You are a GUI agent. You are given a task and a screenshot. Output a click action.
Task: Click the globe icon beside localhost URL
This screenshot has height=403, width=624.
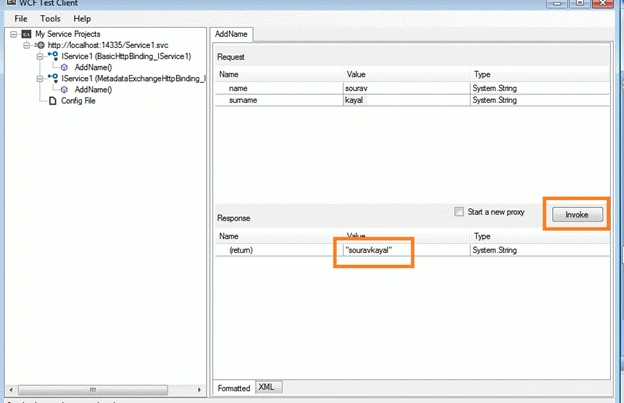41,45
